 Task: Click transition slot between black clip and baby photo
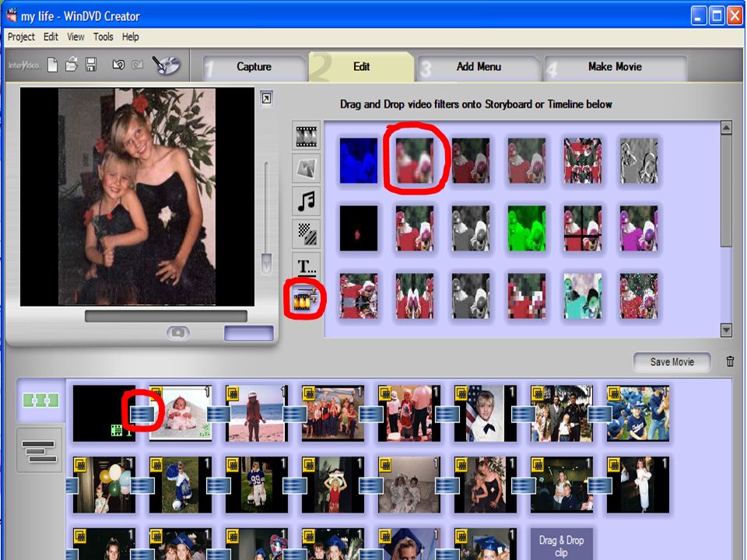[x=142, y=415]
